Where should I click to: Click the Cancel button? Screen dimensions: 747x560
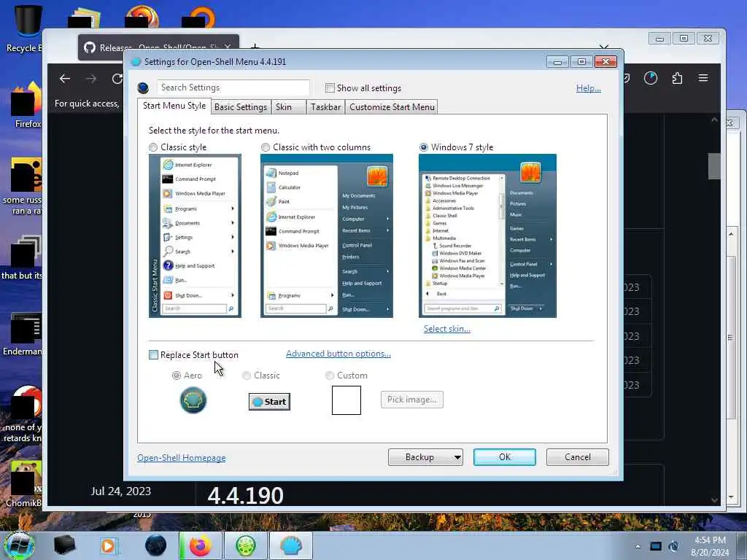point(578,457)
